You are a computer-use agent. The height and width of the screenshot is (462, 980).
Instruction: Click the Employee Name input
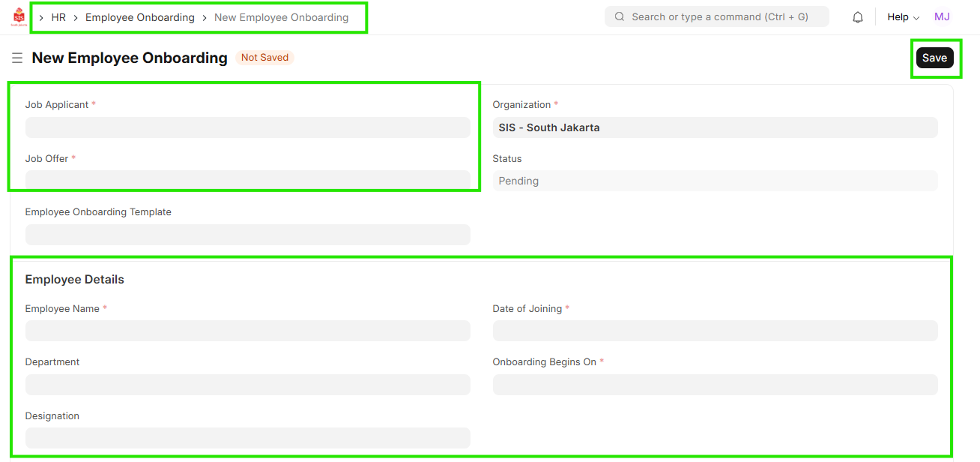point(247,331)
